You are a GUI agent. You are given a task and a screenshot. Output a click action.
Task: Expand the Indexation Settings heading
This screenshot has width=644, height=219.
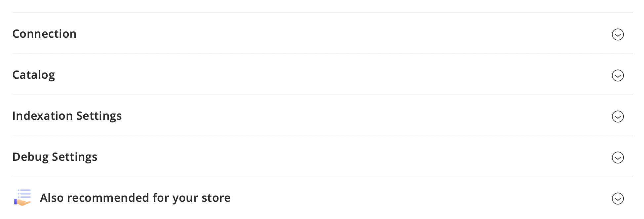coord(67,116)
